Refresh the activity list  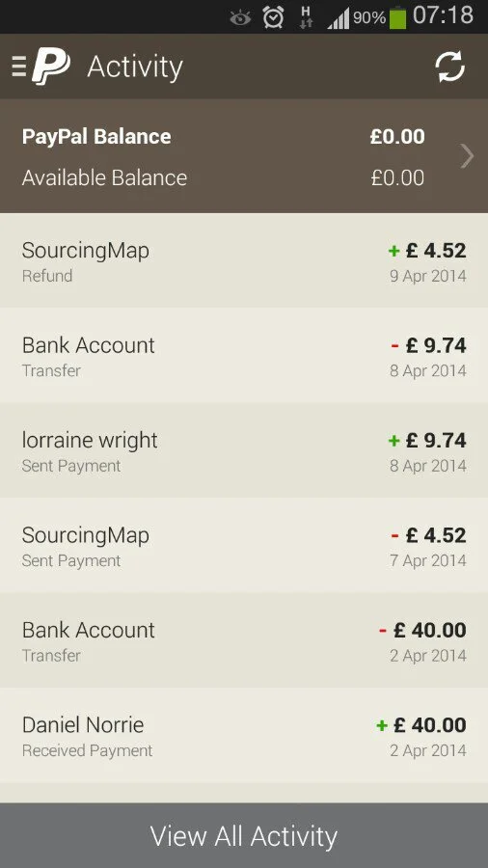(449, 67)
